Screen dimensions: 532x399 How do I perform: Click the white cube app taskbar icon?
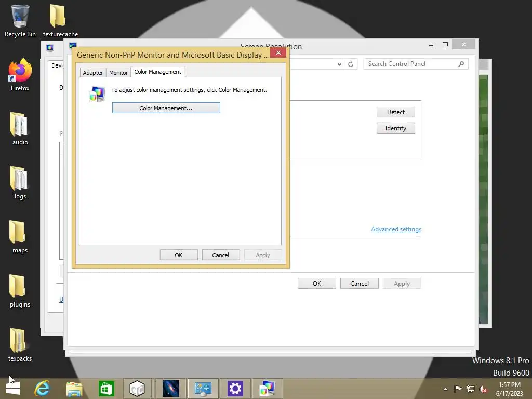[137, 389]
